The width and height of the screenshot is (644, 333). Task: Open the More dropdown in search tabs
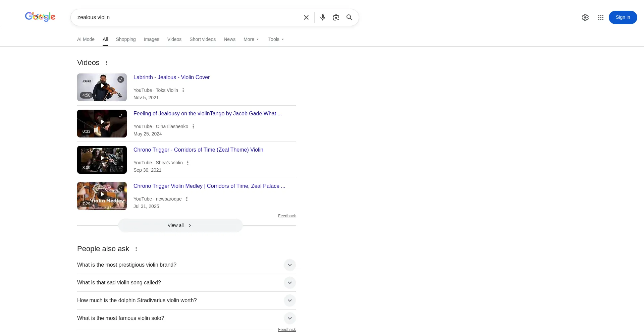(251, 39)
